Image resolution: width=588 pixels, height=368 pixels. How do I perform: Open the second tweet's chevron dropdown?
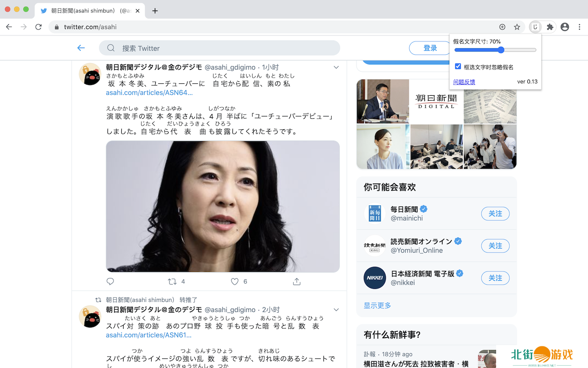pos(336,310)
